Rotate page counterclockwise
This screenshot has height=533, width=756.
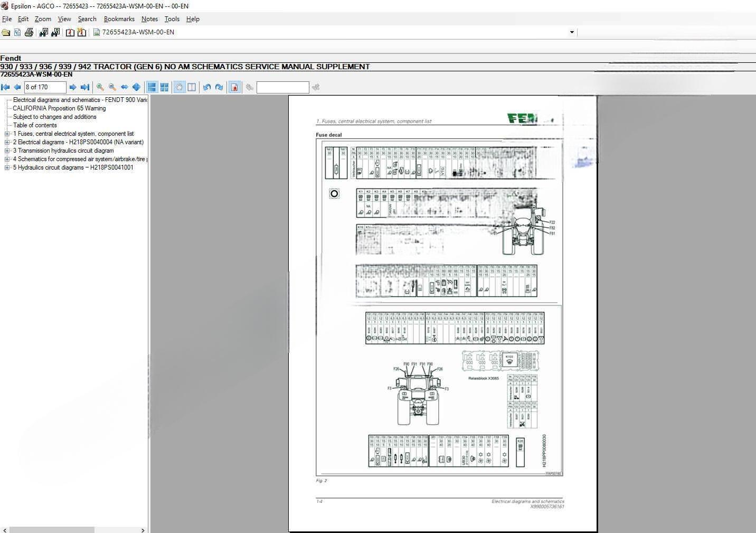[207, 87]
